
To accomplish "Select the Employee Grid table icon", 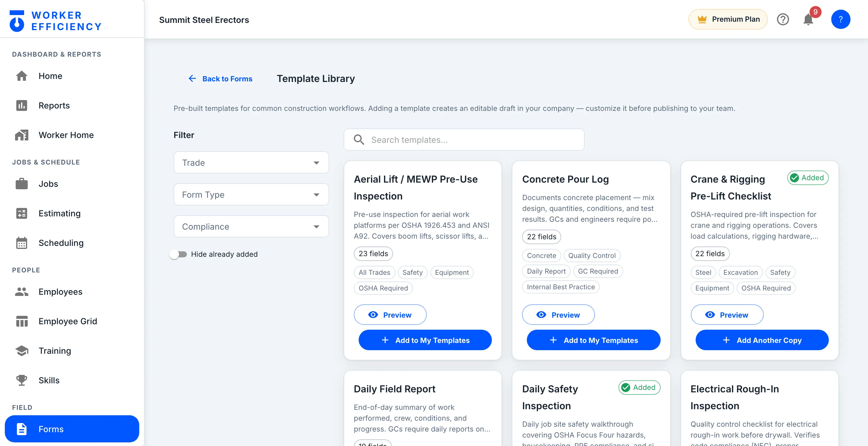I will tap(22, 321).
